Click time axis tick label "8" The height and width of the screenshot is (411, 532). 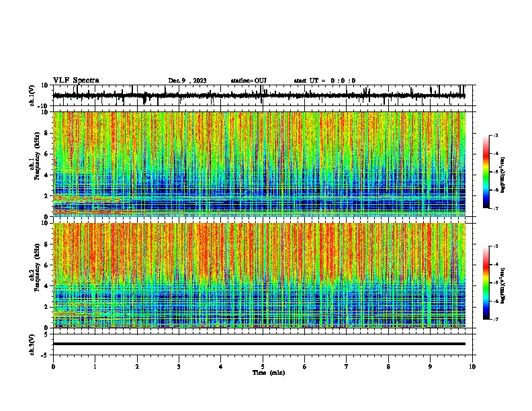(388, 367)
